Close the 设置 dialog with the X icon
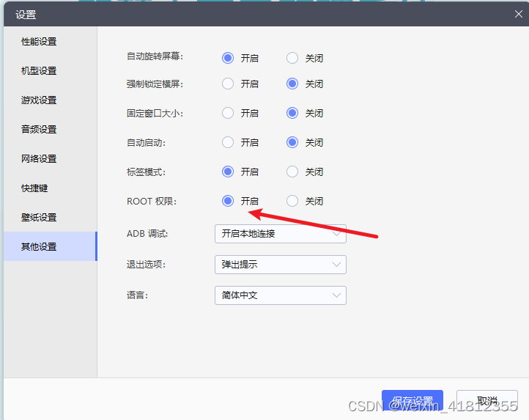The width and height of the screenshot is (529, 420). pyautogui.click(x=519, y=14)
